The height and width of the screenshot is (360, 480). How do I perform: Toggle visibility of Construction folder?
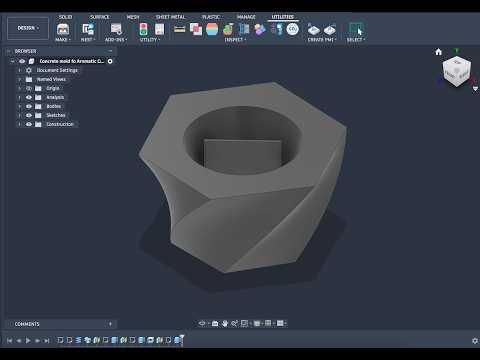(29, 124)
